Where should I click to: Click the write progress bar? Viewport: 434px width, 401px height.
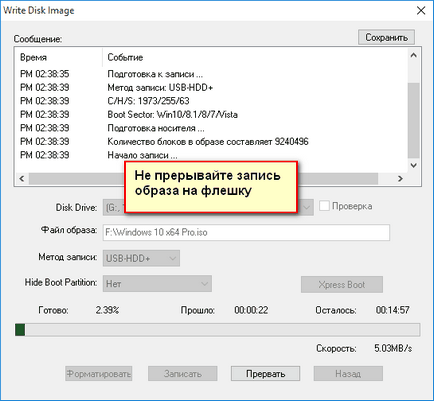point(217,330)
